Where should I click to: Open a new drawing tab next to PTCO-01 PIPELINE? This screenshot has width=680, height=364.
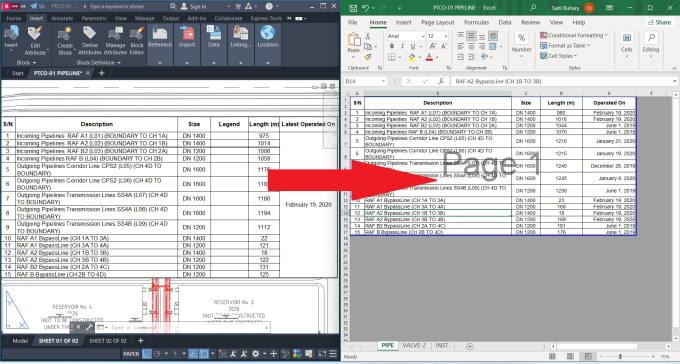101,73
